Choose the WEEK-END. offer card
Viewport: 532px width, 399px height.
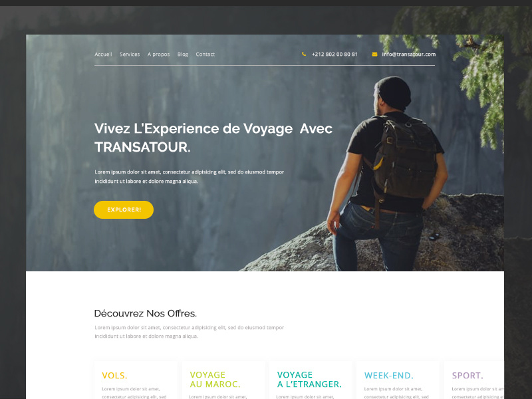398,380
